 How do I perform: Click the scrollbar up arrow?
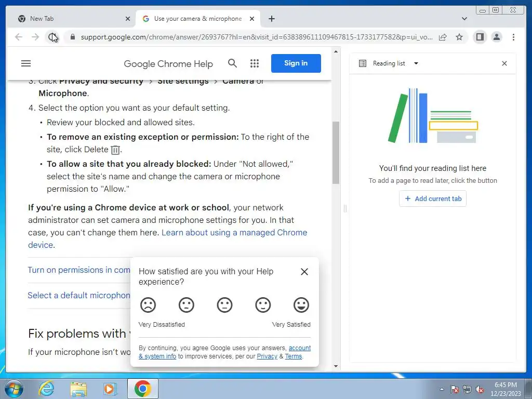pyautogui.click(x=336, y=51)
